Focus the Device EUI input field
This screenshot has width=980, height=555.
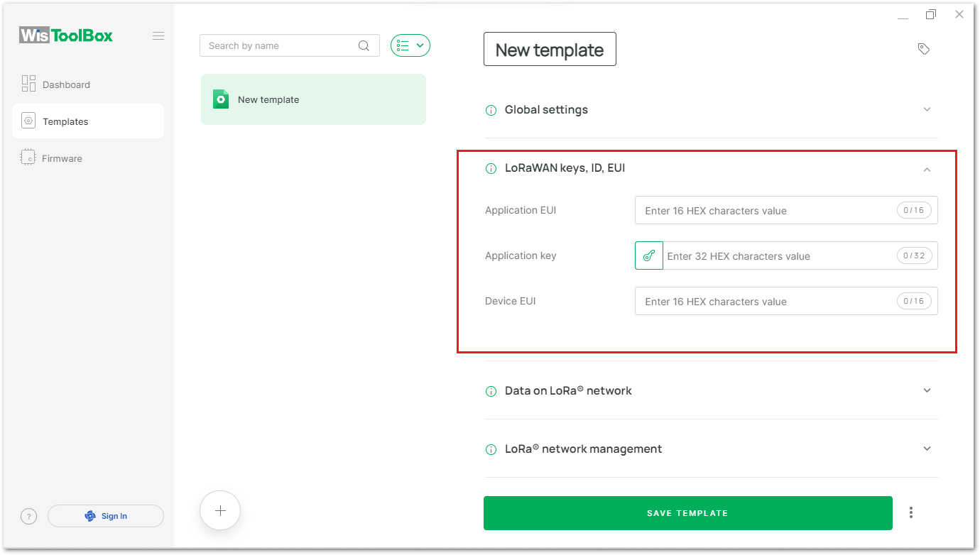(x=786, y=301)
